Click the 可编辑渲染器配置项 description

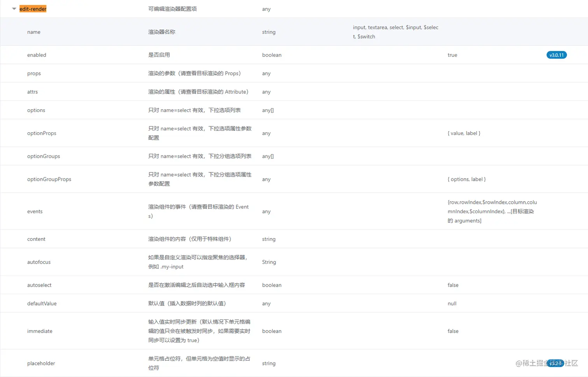pyautogui.click(x=172, y=9)
